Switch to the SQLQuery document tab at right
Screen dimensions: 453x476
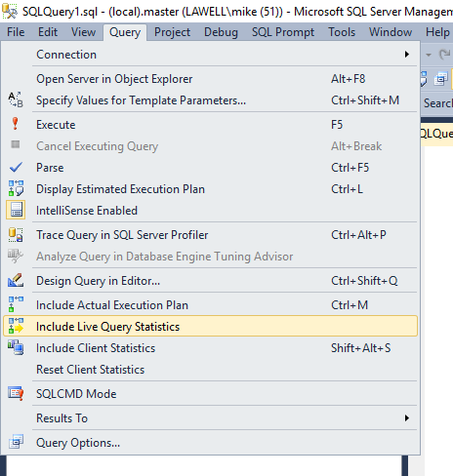436,134
